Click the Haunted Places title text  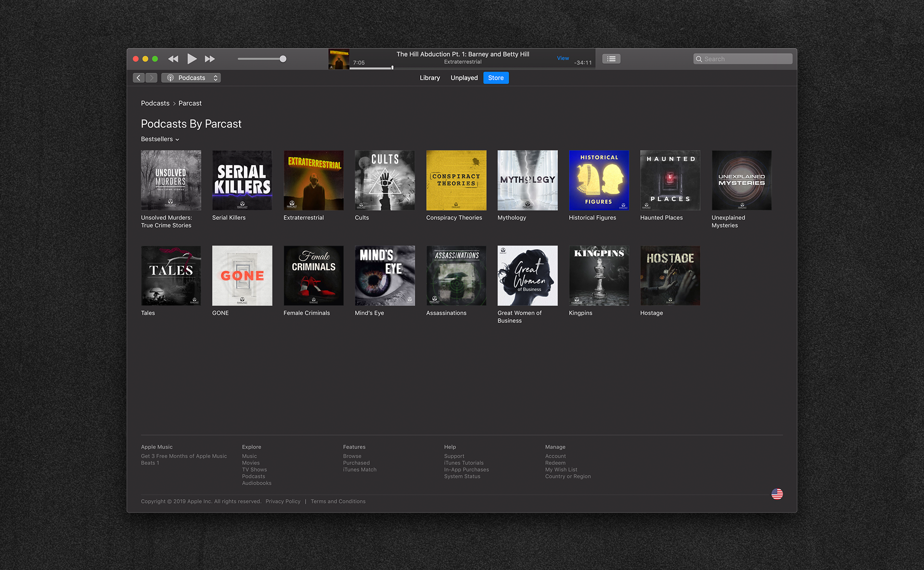click(661, 218)
